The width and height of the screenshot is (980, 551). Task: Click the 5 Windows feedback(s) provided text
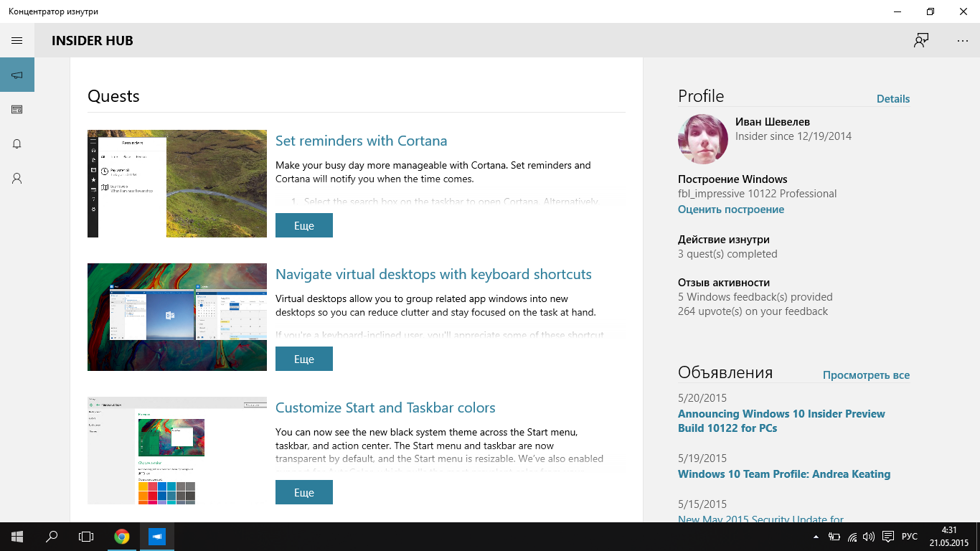[x=755, y=297]
